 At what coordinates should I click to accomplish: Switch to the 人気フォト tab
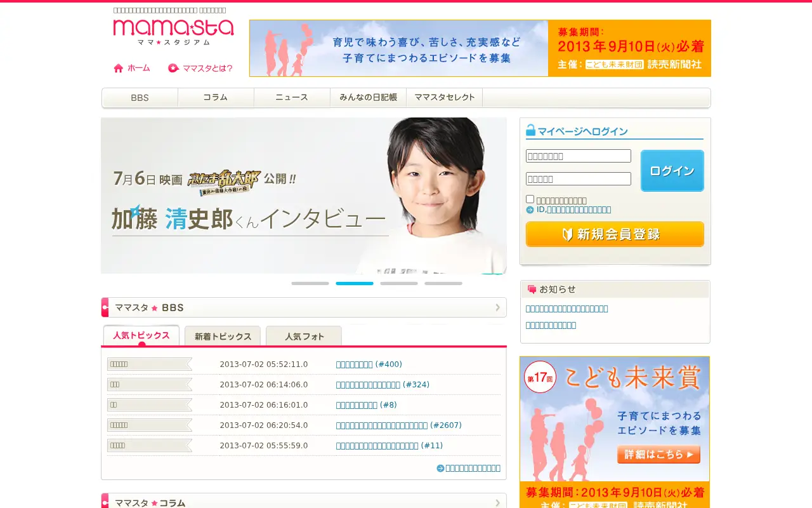tap(304, 336)
